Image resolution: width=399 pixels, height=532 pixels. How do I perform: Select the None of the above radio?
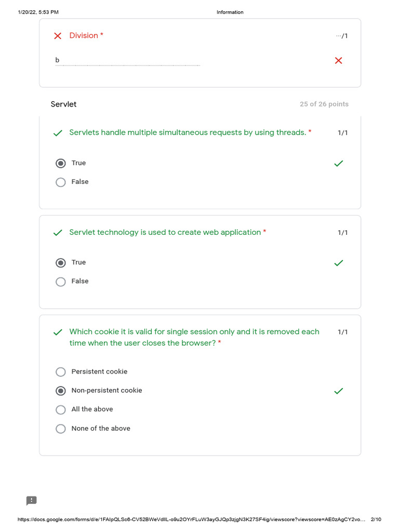click(x=61, y=429)
